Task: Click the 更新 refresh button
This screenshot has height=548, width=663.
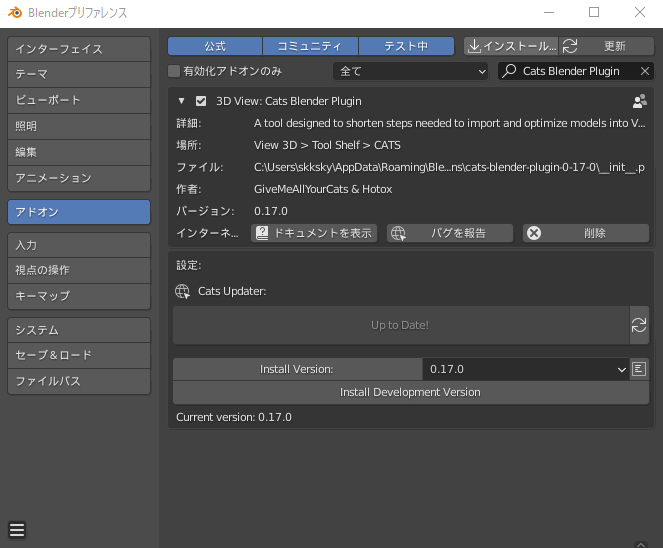Action: (607, 46)
